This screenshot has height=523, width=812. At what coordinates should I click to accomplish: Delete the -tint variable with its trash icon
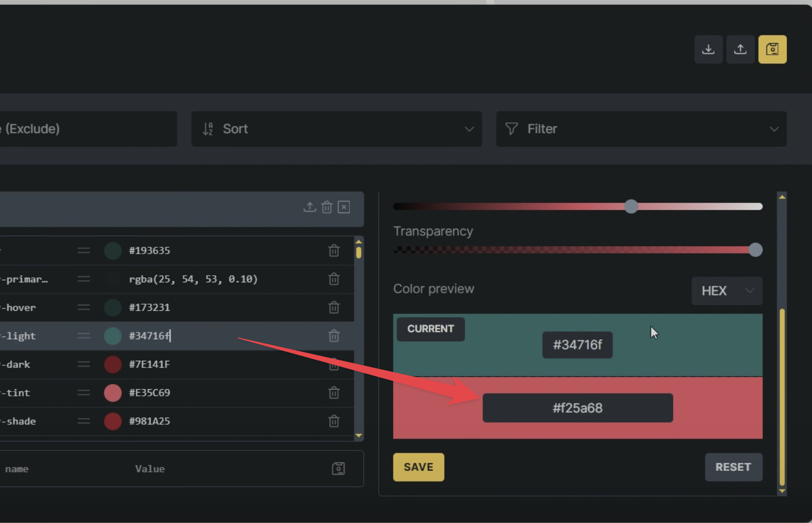(334, 393)
